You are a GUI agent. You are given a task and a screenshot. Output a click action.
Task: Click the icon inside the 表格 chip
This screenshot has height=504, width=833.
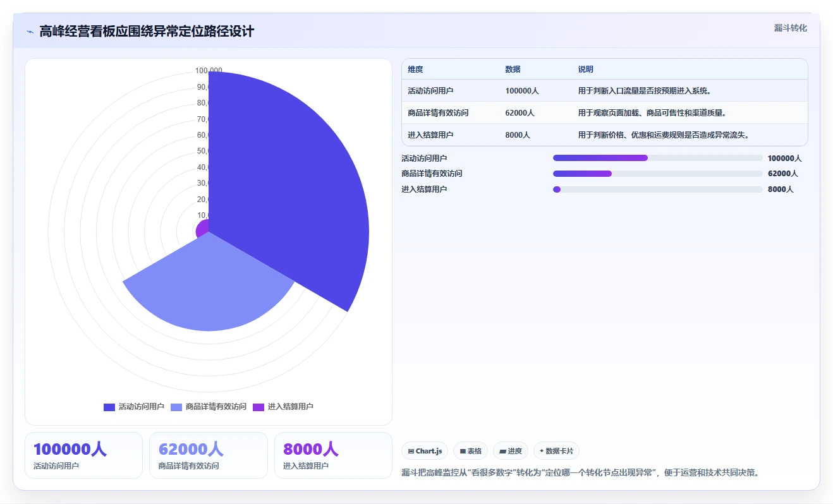pyautogui.click(x=463, y=451)
